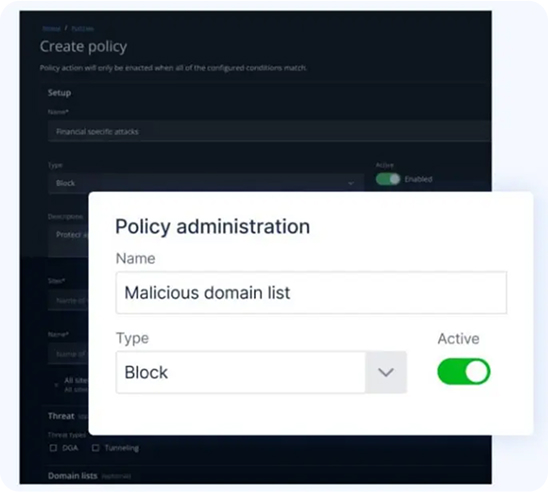
Task: Click the Description box starting with Protect
Action: pyautogui.click(x=68, y=241)
